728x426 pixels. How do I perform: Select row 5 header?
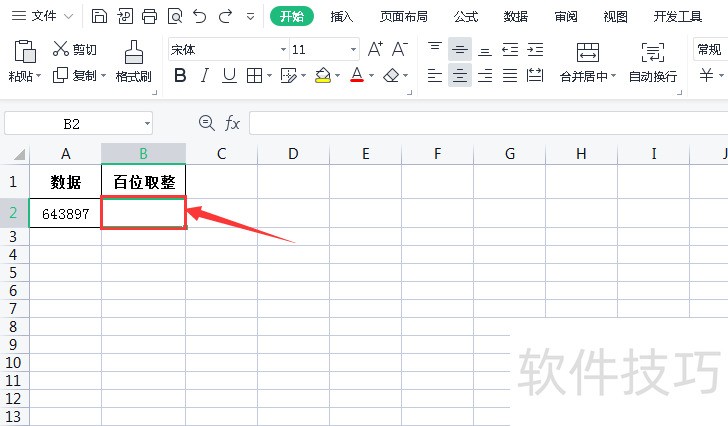pyautogui.click(x=13, y=272)
